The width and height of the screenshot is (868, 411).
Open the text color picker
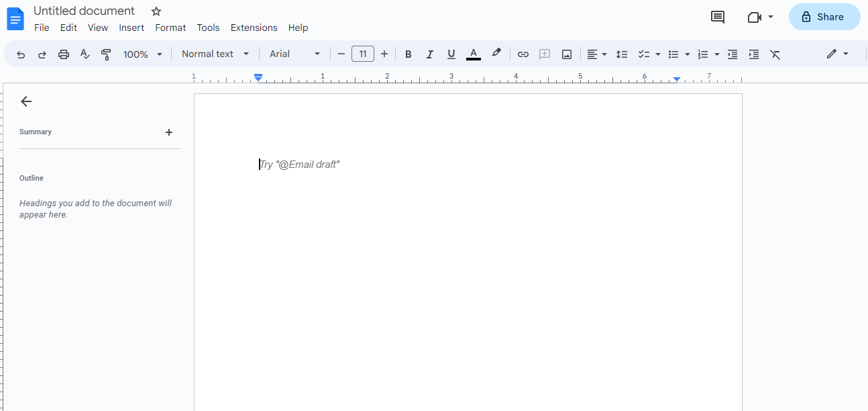point(474,54)
